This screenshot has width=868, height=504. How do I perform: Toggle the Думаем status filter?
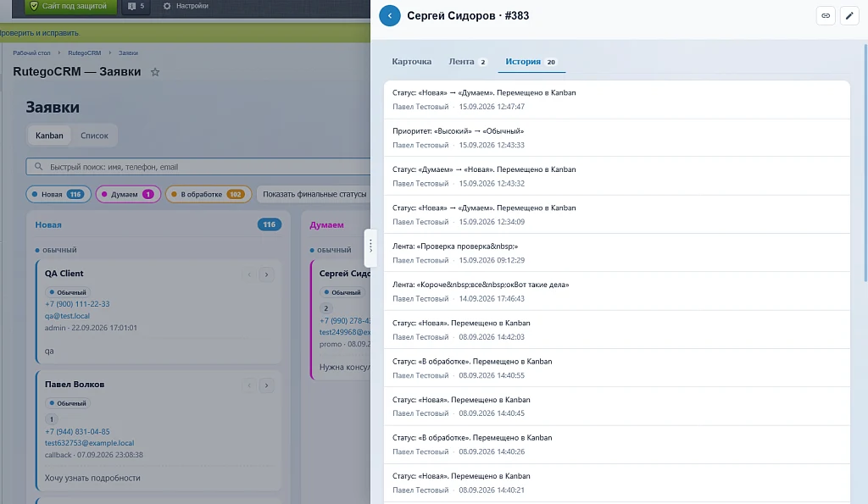point(128,194)
